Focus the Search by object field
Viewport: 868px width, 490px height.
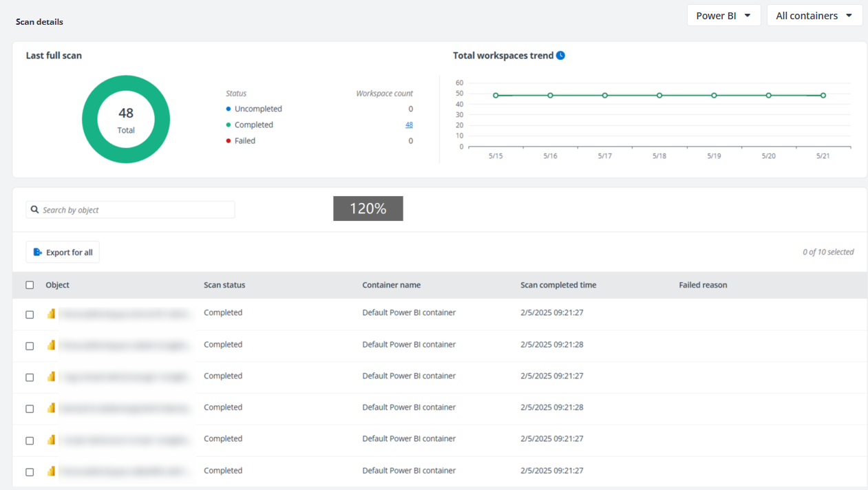point(130,210)
